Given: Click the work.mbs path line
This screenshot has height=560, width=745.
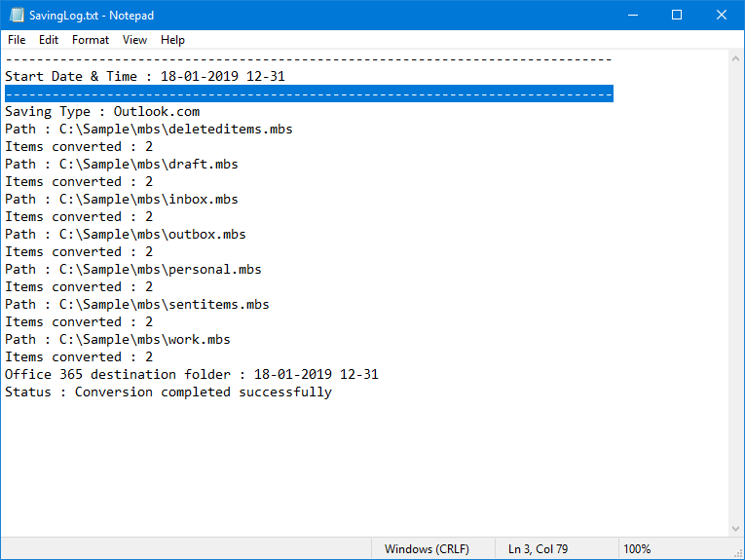Looking at the screenshot, I should (x=118, y=340).
